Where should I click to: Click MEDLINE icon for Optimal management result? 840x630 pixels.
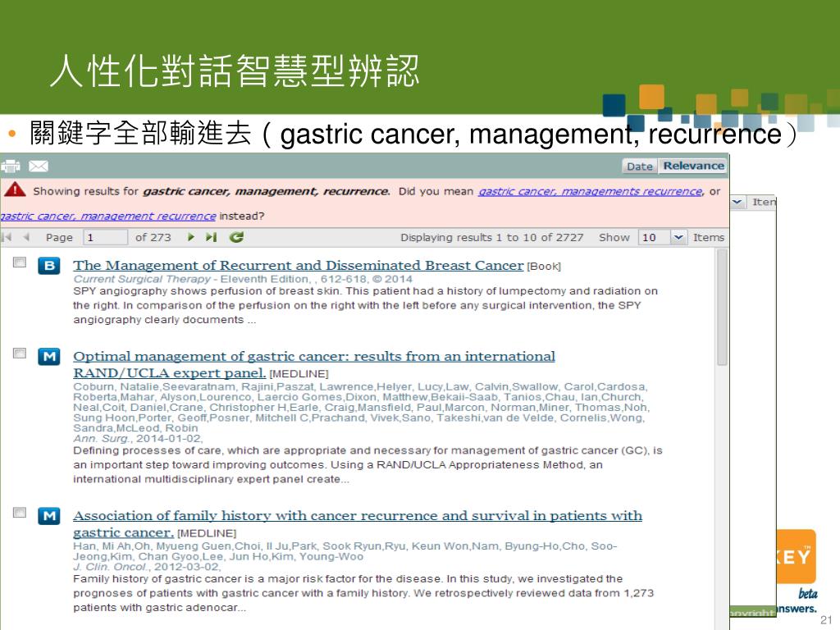click(48, 356)
